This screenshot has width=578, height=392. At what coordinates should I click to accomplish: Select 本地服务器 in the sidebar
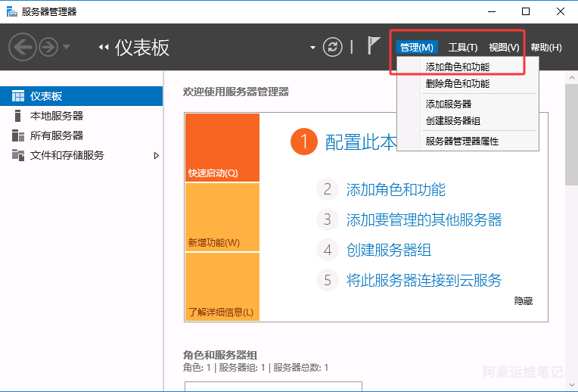click(x=81, y=116)
